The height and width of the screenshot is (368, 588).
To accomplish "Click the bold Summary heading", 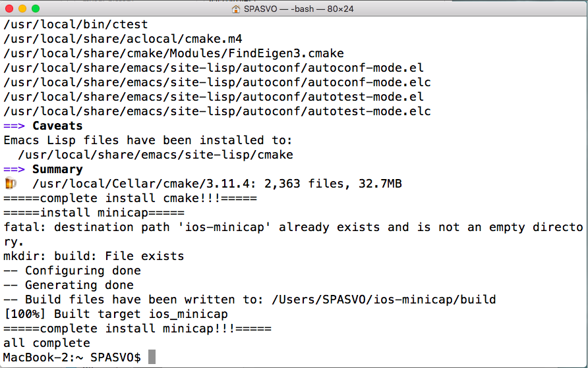I will click(58, 169).
